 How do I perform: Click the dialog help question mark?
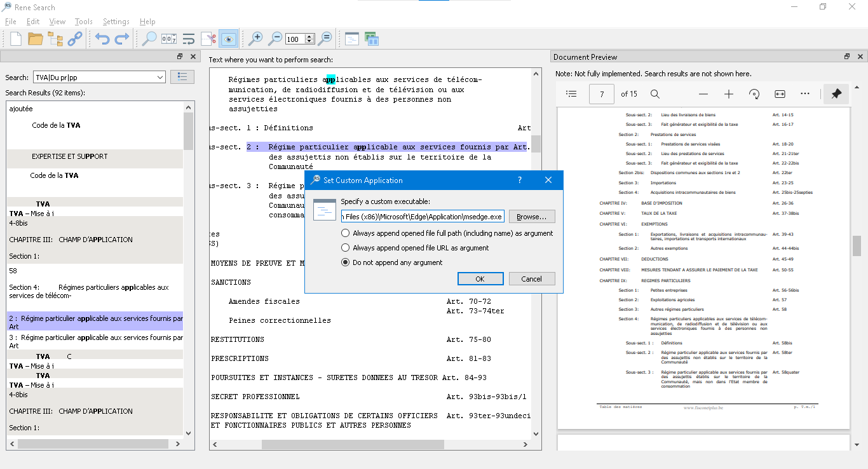point(520,180)
